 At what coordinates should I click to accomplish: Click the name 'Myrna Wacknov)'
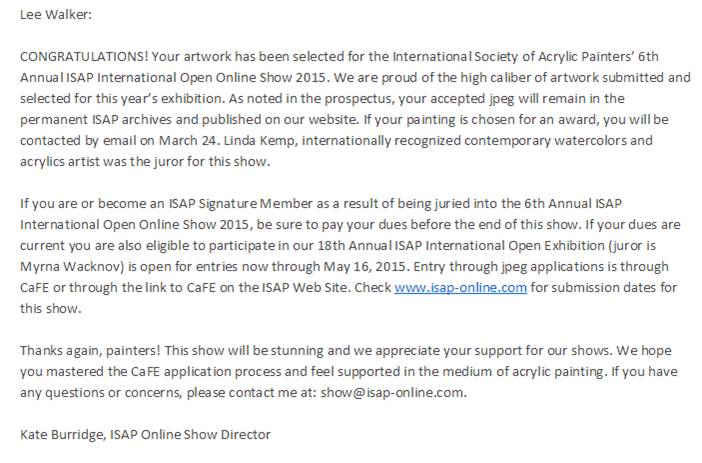[x=72, y=266]
